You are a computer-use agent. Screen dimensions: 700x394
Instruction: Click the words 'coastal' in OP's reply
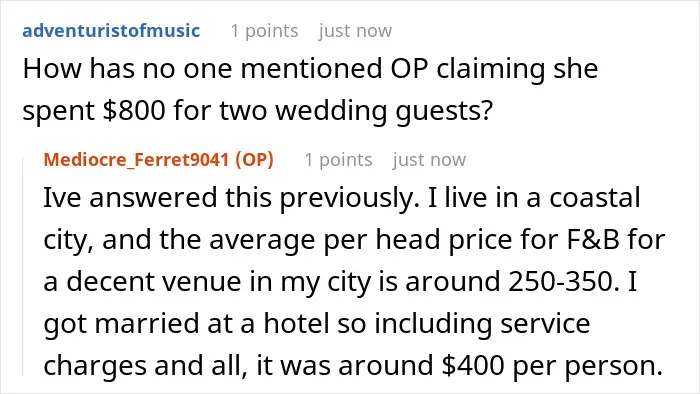595,198
